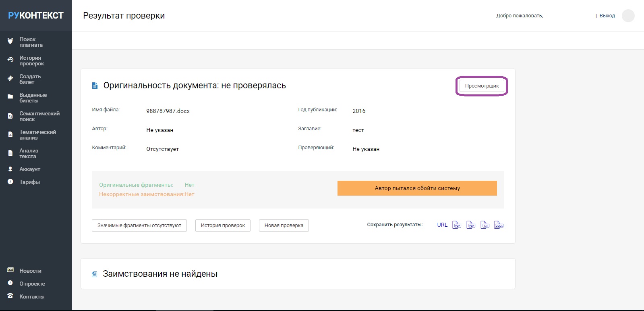The height and width of the screenshot is (311, 644).
Task: Click Значимые фрагменты отсутствуют button
Action: point(139,225)
